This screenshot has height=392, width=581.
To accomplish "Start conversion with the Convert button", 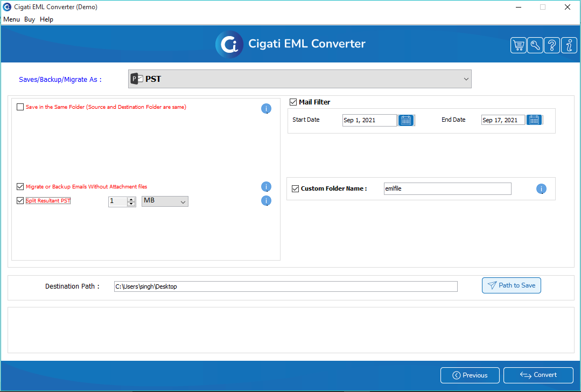I will pyautogui.click(x=538, y=375).
